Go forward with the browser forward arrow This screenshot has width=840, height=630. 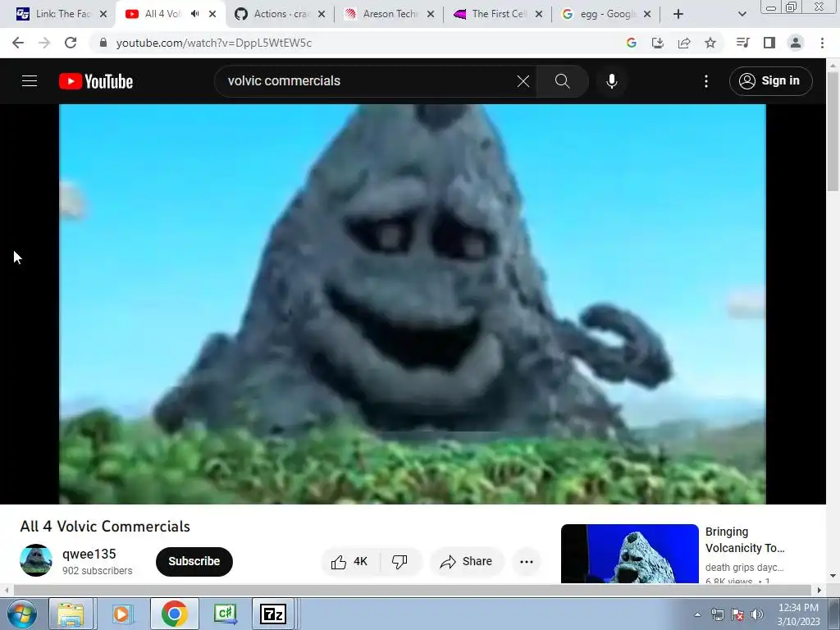[x=44, y=43]
